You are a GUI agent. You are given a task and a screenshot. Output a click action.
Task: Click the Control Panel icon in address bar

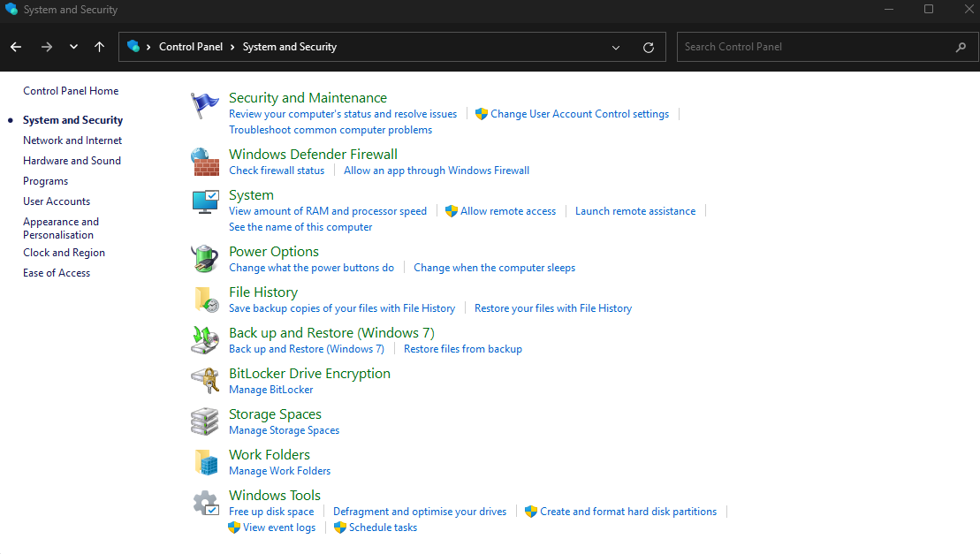(133, 46)
